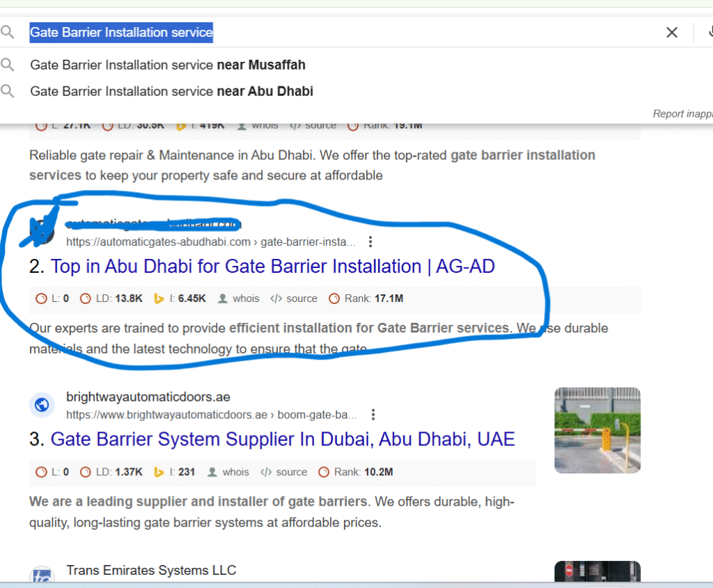Image resolution: width=713 pixels, height=588 pixels.
Task: Open three-dot menu for brightwayautomaticdoors result
Action: click(373, 415)
